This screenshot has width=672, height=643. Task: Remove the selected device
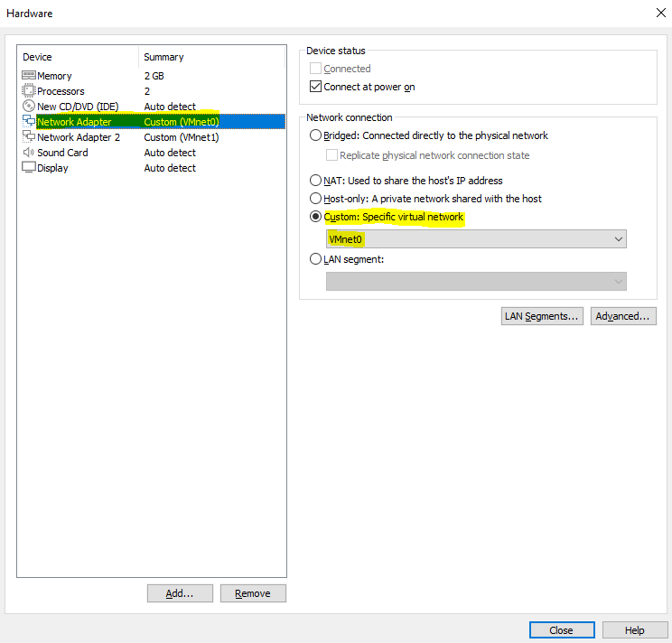coord(253,593)
